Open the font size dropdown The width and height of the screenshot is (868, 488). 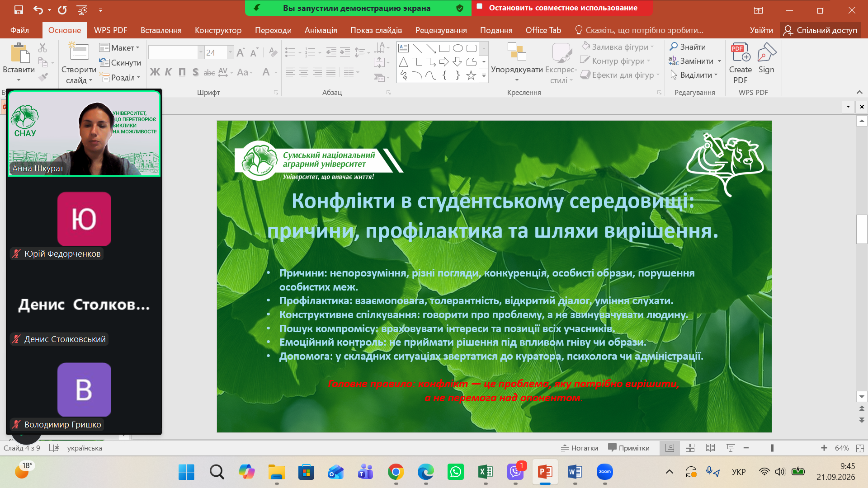point(230,52)
